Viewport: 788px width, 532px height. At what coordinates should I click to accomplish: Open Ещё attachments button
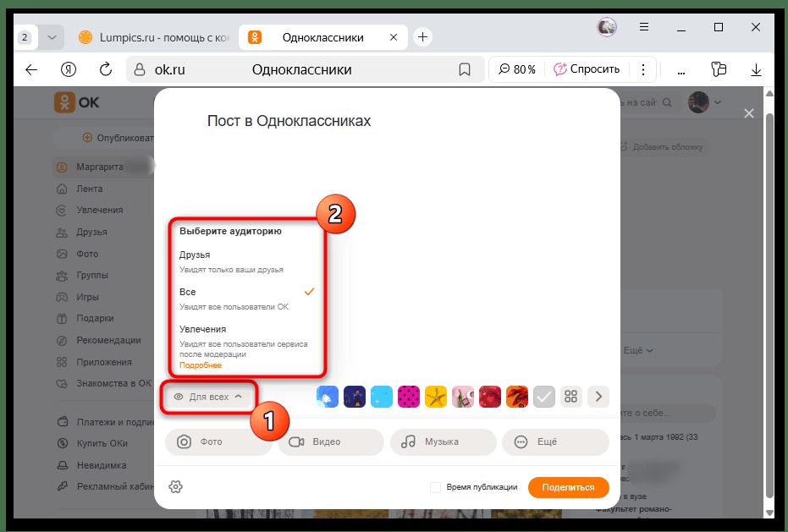pyautogui.click(x=555, y=442)
